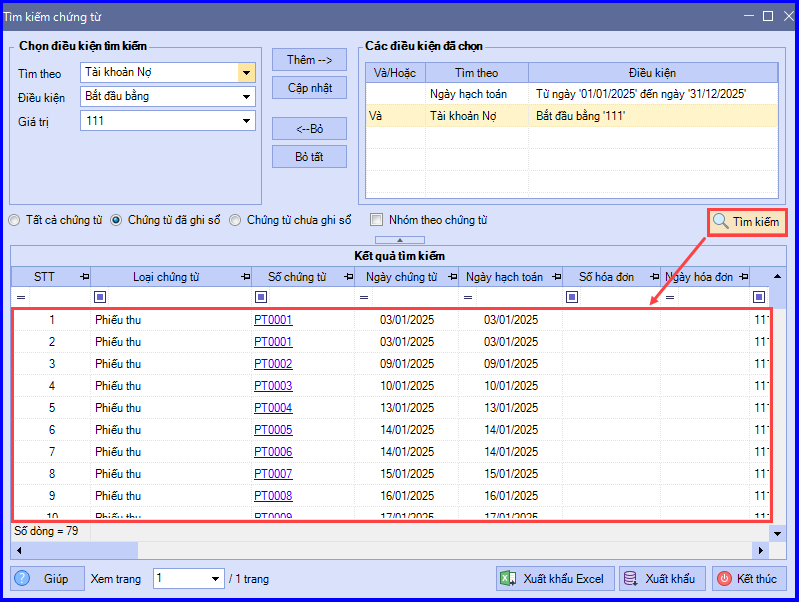799x602 pixels.
Task: Pin the STT column
Action: click(x=85, y=277)
